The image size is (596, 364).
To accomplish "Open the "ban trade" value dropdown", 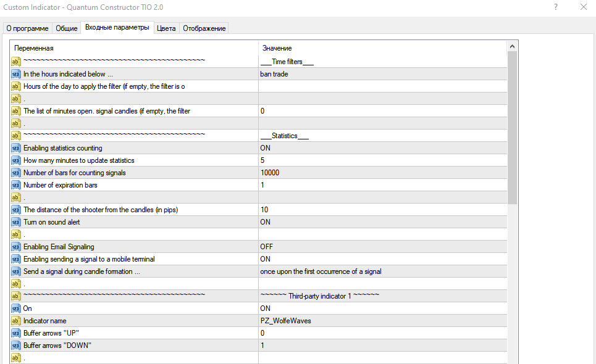I will [383, 74].
